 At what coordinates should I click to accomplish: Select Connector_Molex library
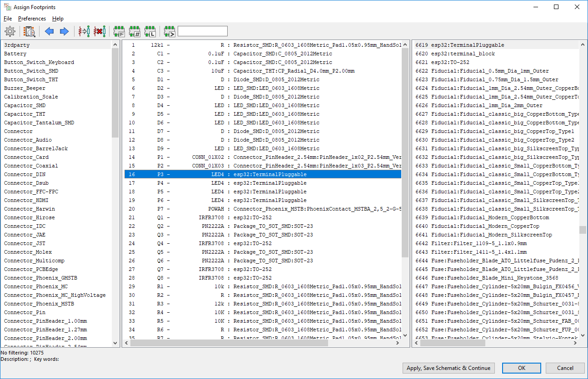coord(57,252)
